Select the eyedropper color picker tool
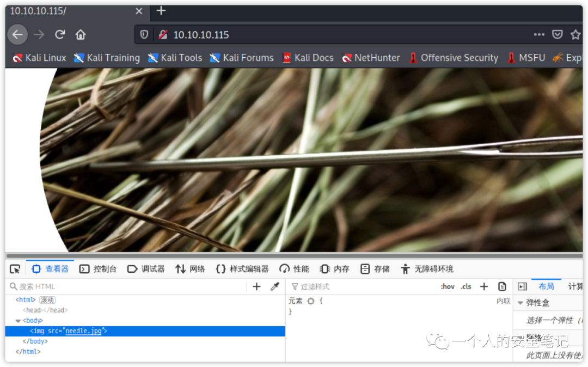588x367 pixels. (275, 286)
